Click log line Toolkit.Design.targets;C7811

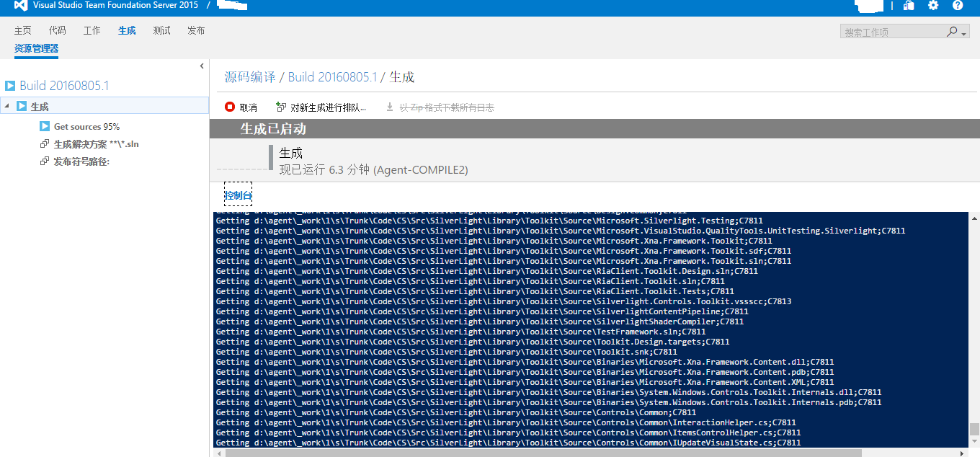[473, 342]
